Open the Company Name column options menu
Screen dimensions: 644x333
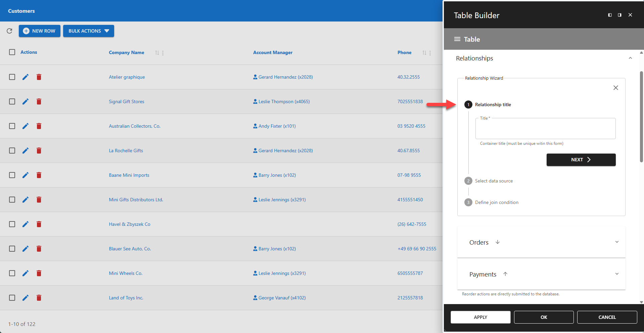pyautogui.click(x=163, y=53)
